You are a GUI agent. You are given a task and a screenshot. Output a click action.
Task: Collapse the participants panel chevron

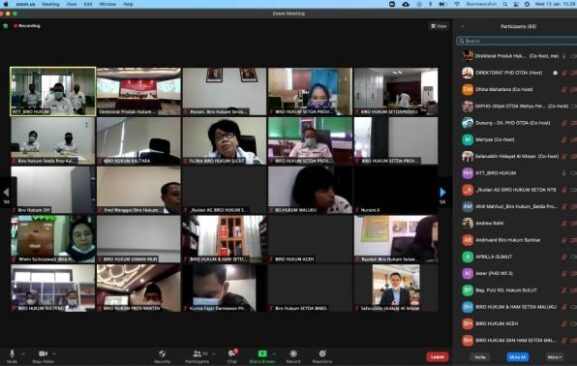pos(462,26)
